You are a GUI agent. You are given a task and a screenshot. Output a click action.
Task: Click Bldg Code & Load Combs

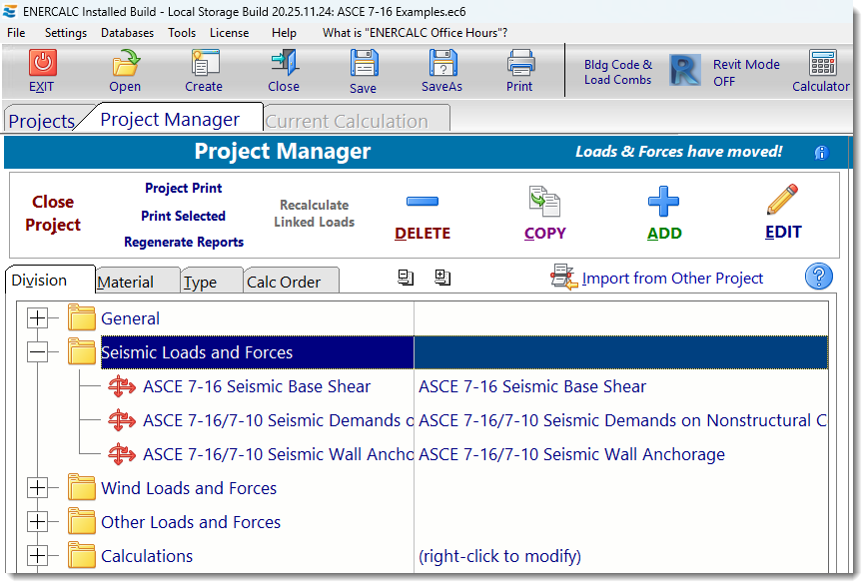pos(618,72)
